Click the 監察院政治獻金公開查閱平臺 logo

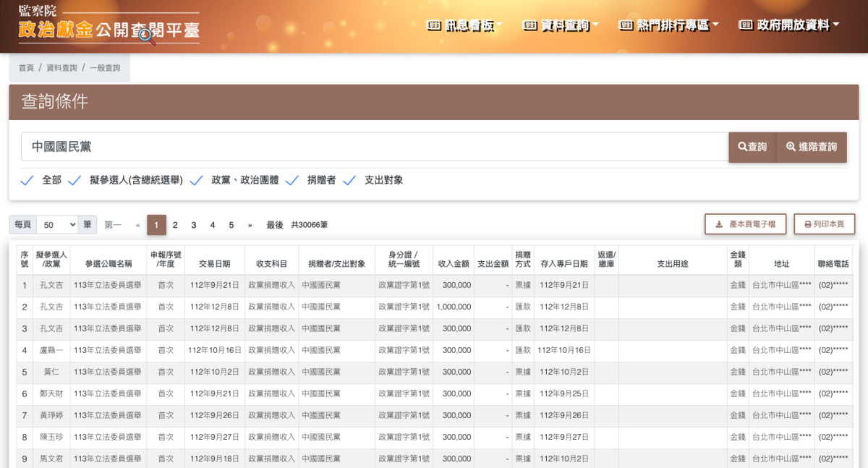point(109,25)
